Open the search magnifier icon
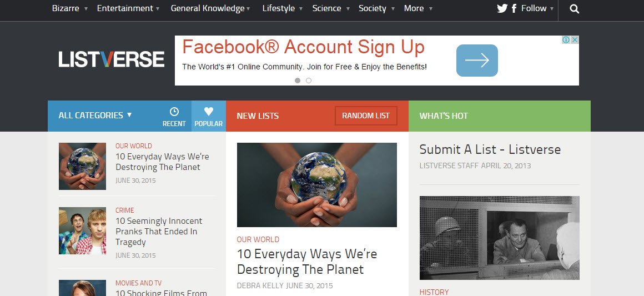 [x=575, y=9]
